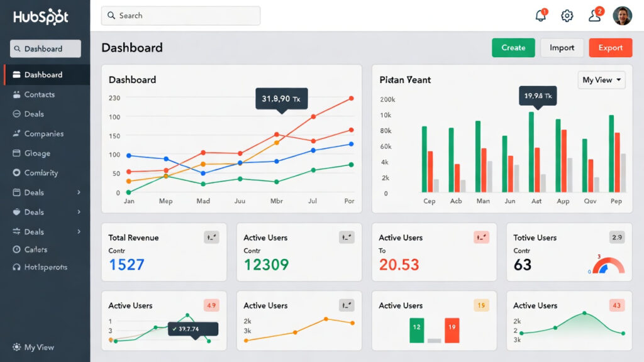This screenshot has width=644, height=362.
Task: Click the HubSpot logo
Action: 41,17
